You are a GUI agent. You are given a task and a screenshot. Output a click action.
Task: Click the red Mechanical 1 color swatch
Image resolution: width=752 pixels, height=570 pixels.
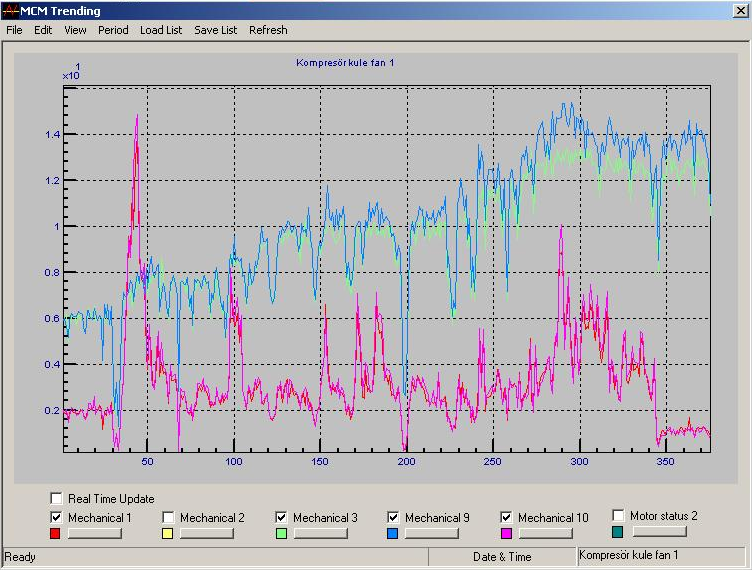(x=56, y=534)
